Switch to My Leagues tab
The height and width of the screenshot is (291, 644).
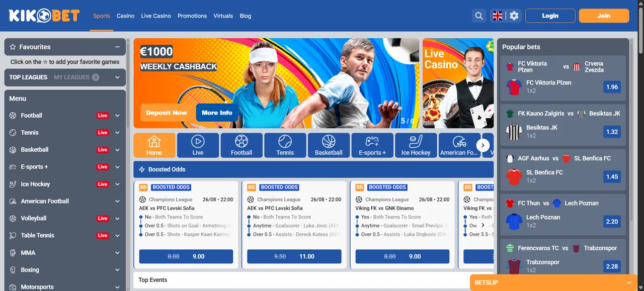pos(76,77)
